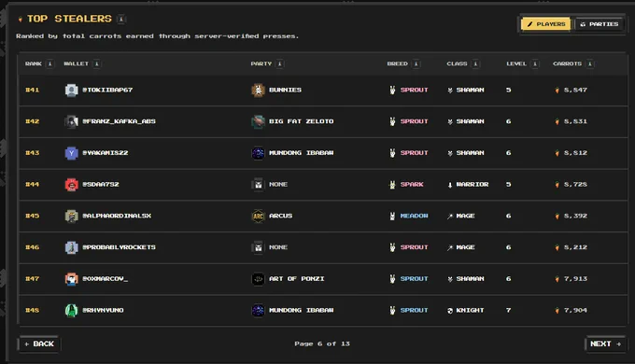Click rank number #45
The width and height of the screenshot is (635, 364).
pos(33,216)
